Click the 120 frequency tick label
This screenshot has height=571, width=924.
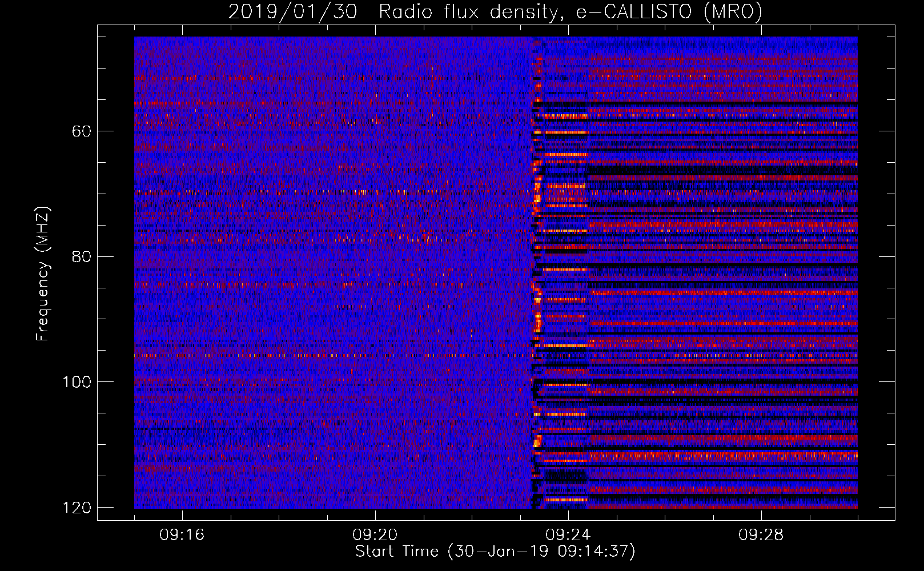tap(77, 508)
